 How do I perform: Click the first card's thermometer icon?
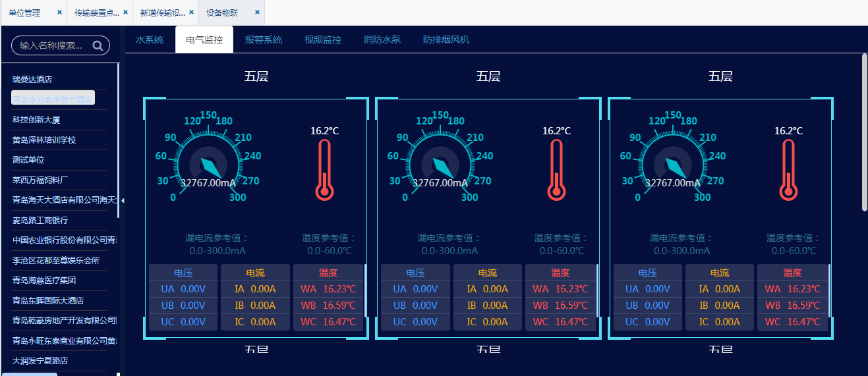[x=325, y=169]
